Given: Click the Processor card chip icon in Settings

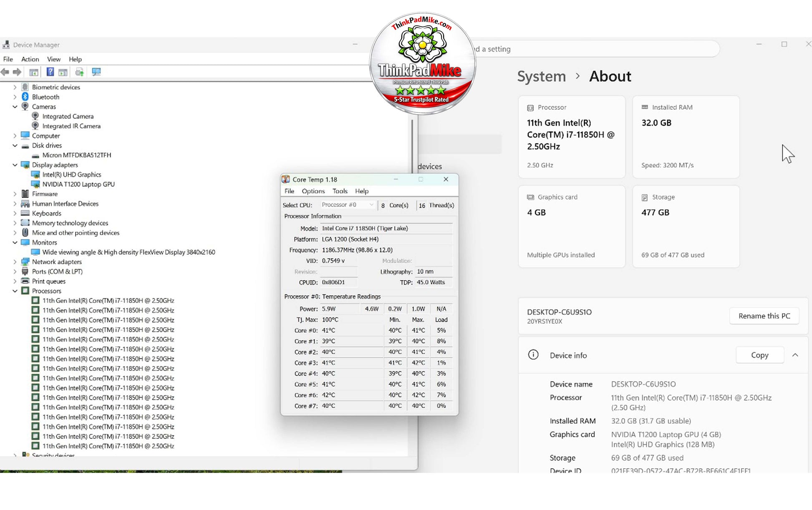Looking at the screenshot, I should [x=530, y=108].
